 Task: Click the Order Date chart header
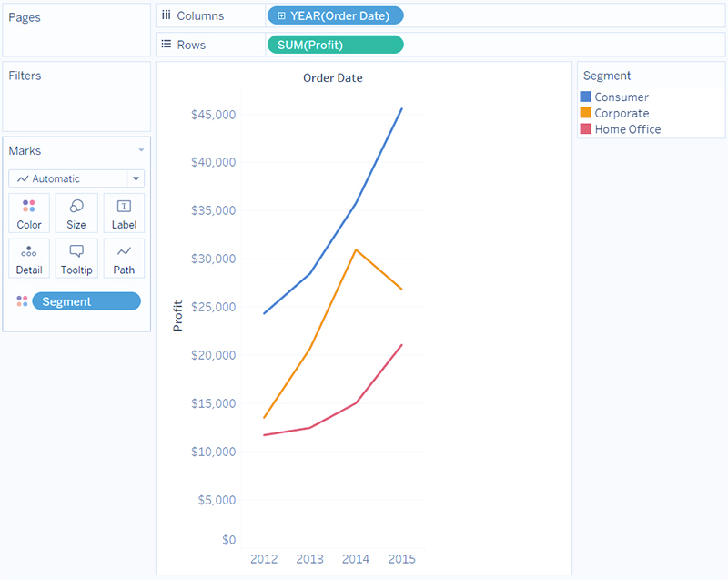[x=332, y=78]
